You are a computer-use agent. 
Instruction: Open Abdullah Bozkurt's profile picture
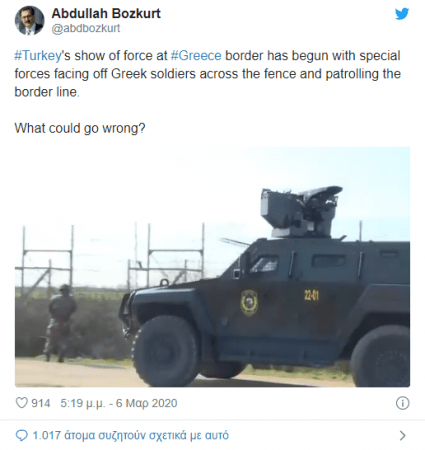[x=29, y=20]
